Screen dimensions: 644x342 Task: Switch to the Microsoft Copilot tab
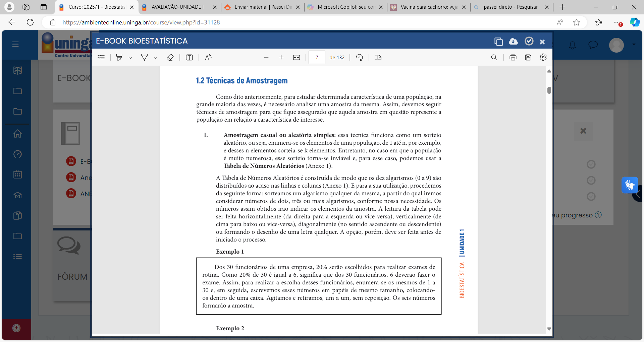tap(345, 7)
